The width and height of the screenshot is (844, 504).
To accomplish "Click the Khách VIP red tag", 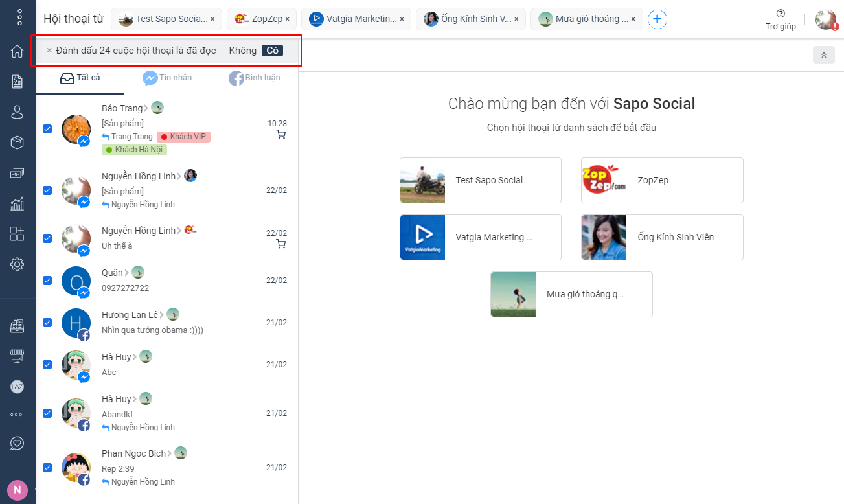I will pos(184,137).
